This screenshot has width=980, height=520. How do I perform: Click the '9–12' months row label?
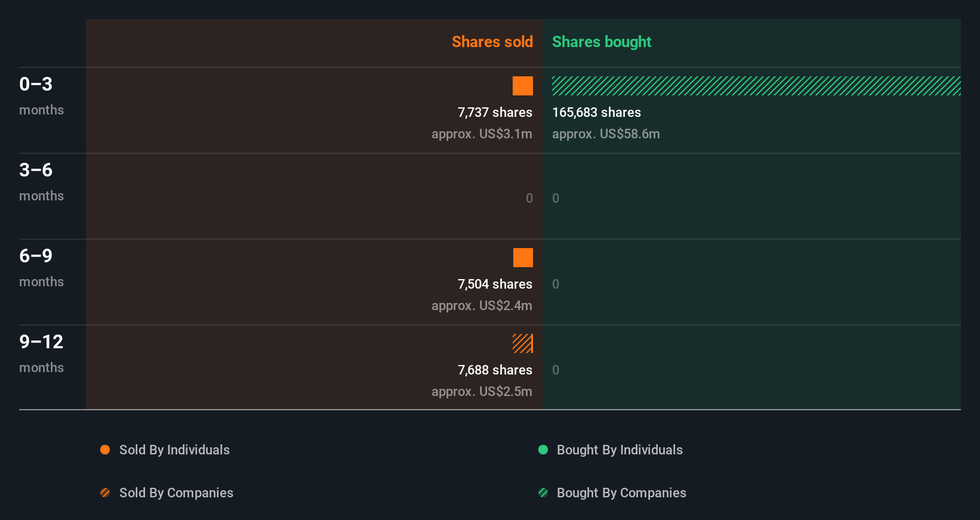(x=41, y=342)
